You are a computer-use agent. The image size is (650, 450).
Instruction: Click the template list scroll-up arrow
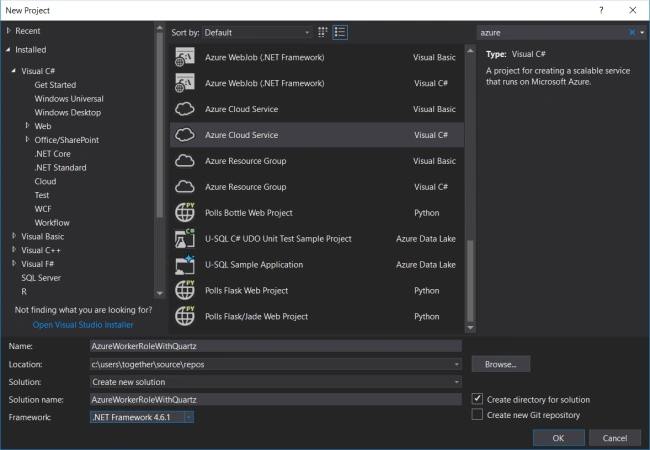point(470,51)
